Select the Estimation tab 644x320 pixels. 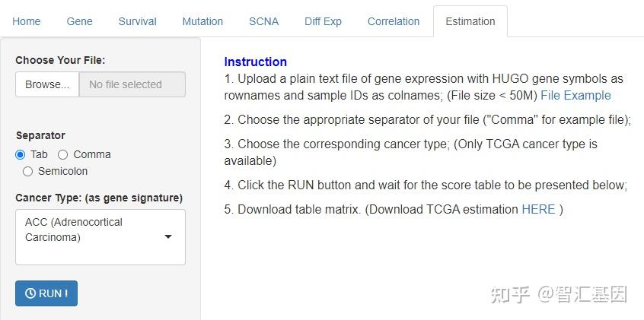pos(470,21)
